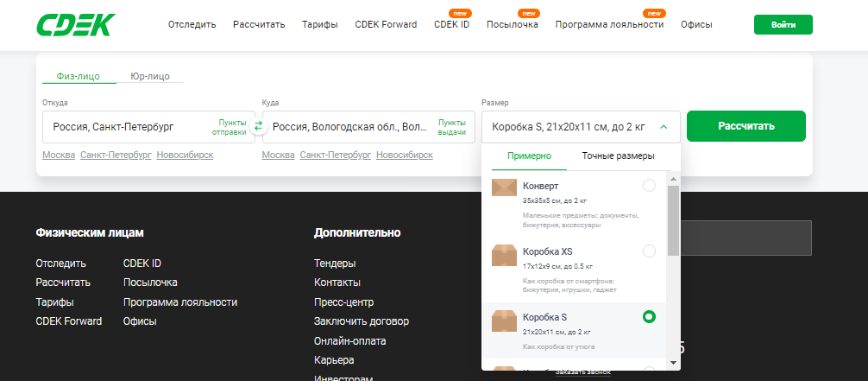Select the Физ-лицо tab
Image resolution: width=868 pixels, height=381 pixels.
[x=78, y=76]
